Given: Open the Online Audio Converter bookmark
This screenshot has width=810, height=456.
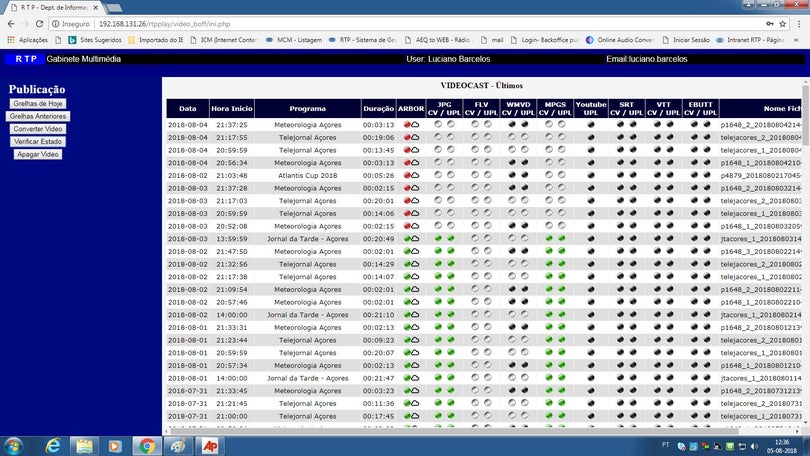Looking at the screenshot, I should point(620,40).
